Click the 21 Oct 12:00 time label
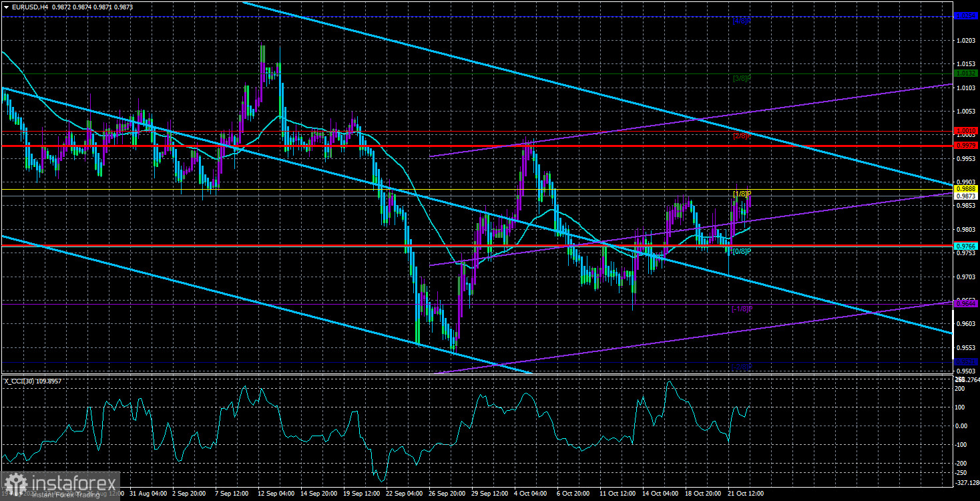The width and height of the screenshot is (980, 501). (x=747, y=494)
